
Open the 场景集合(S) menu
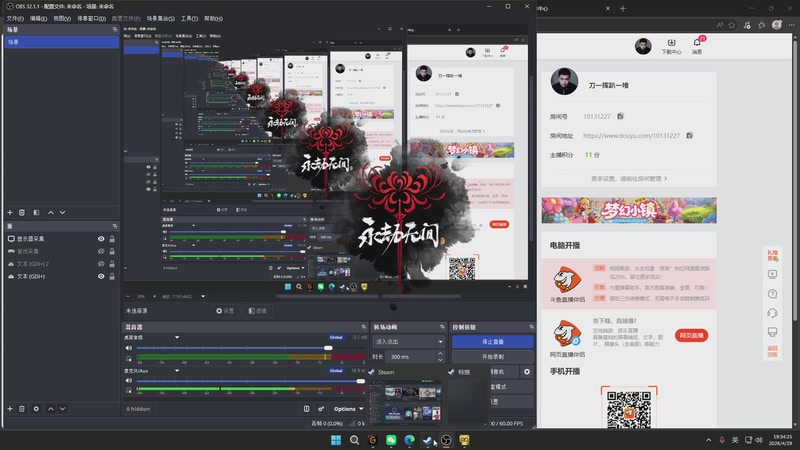coord(161,18)
